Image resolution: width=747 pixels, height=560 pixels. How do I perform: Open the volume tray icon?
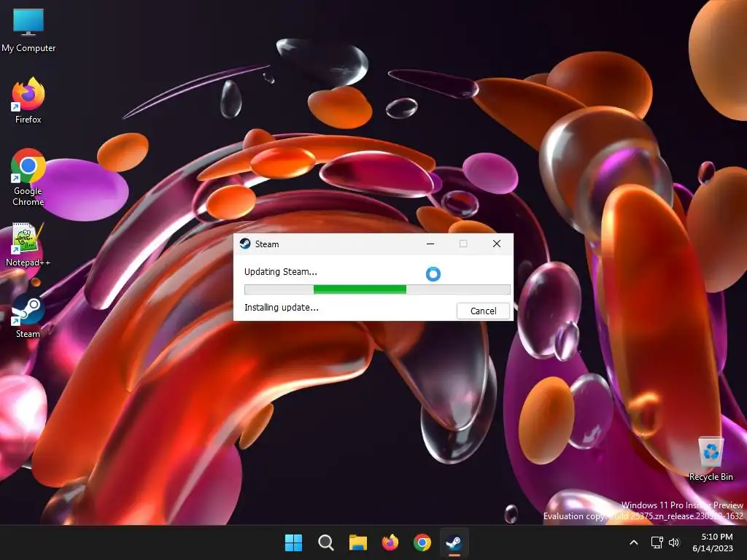click(x=673, y=542)
